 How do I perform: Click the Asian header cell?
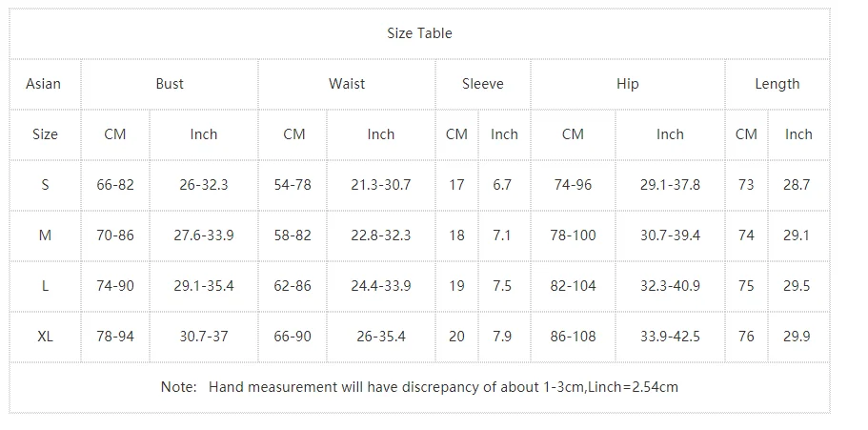click(44, 84)
